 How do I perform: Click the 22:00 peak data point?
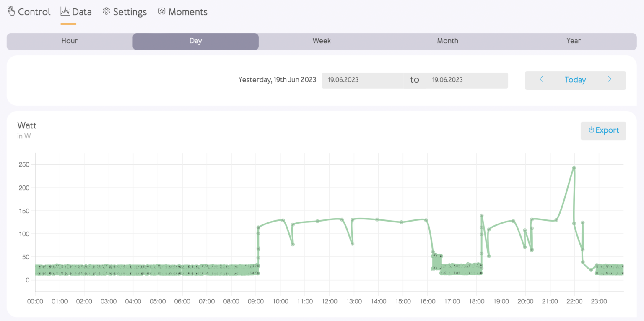tap(574, 168)
